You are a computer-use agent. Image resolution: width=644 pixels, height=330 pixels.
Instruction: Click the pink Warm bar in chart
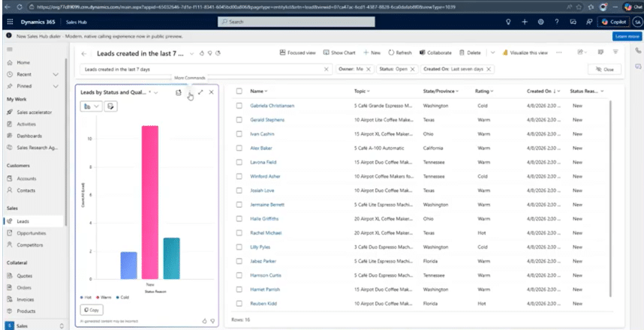click(x=150, y=202)
